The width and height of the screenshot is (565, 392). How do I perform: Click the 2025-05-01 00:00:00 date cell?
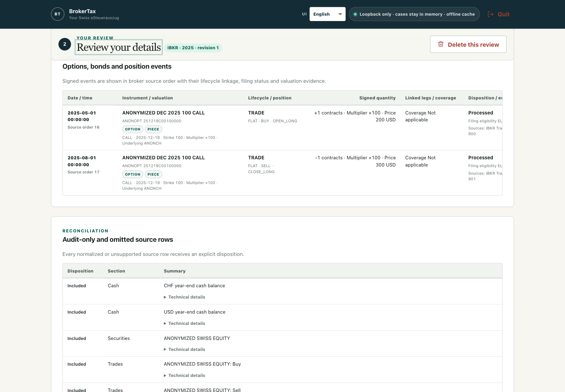click(x=82, y=116)
